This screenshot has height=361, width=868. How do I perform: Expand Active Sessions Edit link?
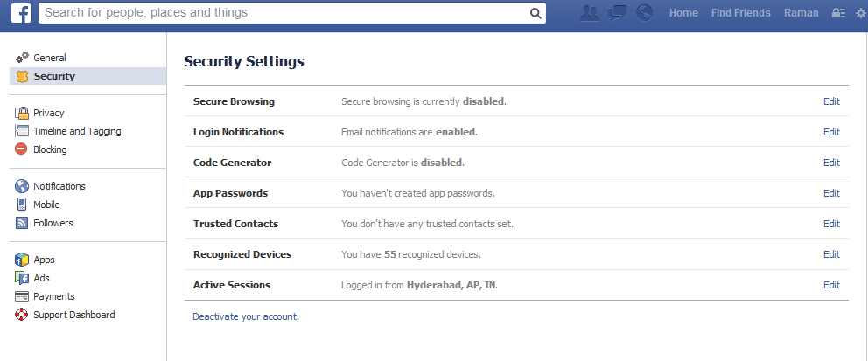tap(831, 285)
